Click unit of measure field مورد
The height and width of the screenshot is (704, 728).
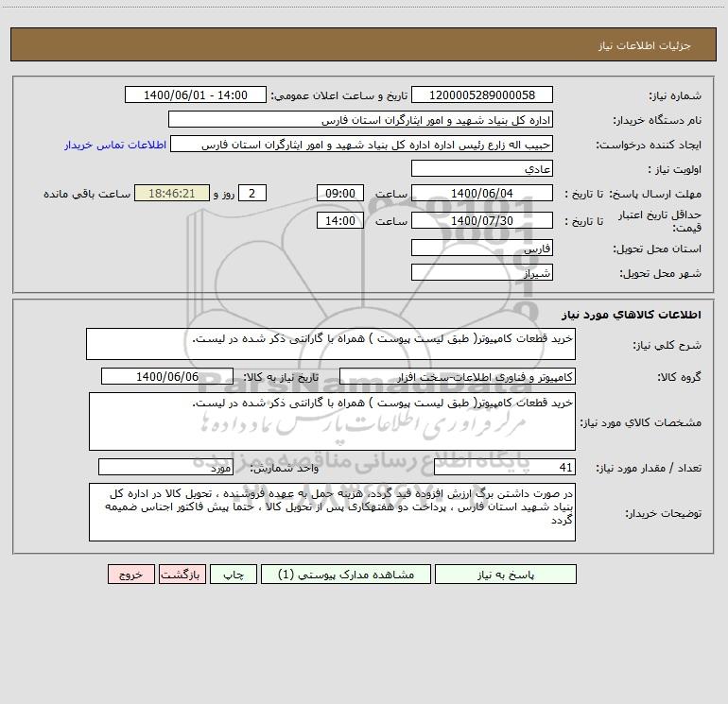click(x=165, y=468)
